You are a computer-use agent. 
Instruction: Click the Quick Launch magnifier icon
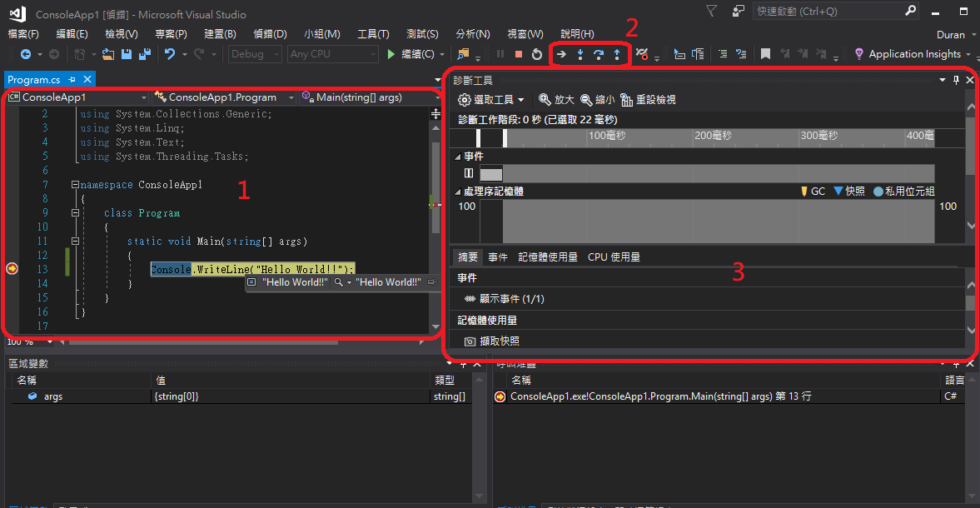[x=911, y=11]
